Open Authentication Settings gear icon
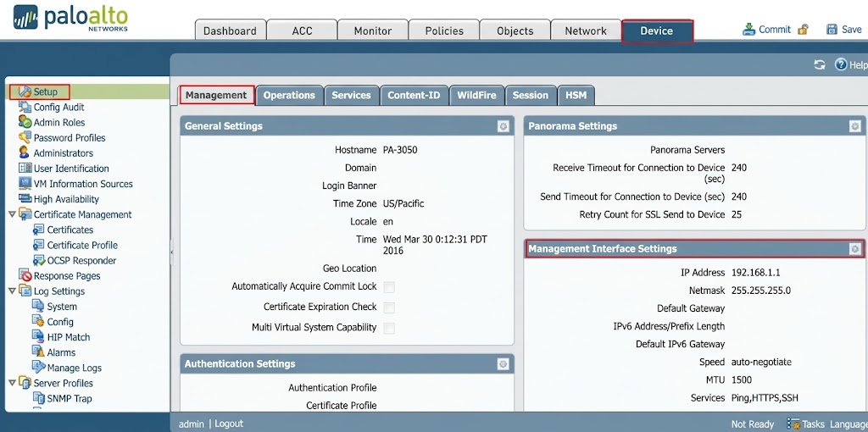The width and height of the screenshot is (868, 432). point(503,364)
